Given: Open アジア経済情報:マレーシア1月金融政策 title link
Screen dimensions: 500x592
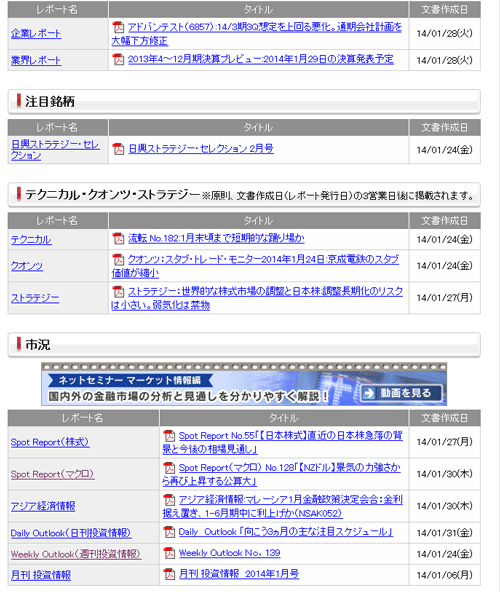Looking at the screenshot, I should click(x=282, y=507).
